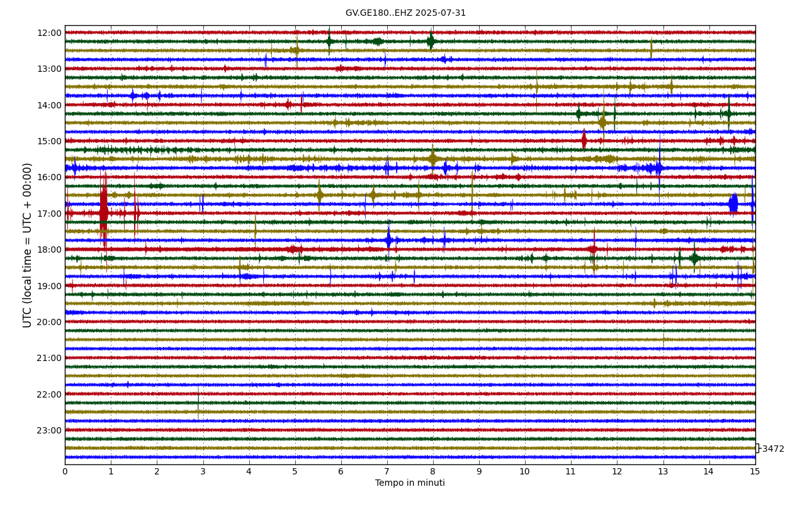Select the 17:00 time label
812x516 pixels.
click(x=49, y=214)
